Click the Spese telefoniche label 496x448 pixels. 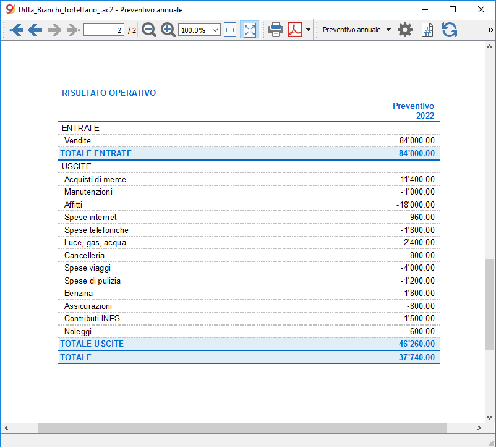[x=96, y=230]
